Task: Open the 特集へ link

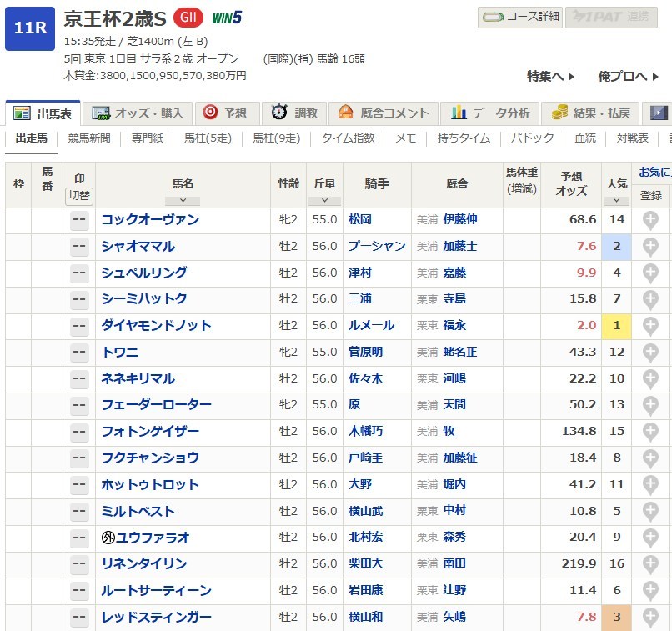Action: point(550,76)
